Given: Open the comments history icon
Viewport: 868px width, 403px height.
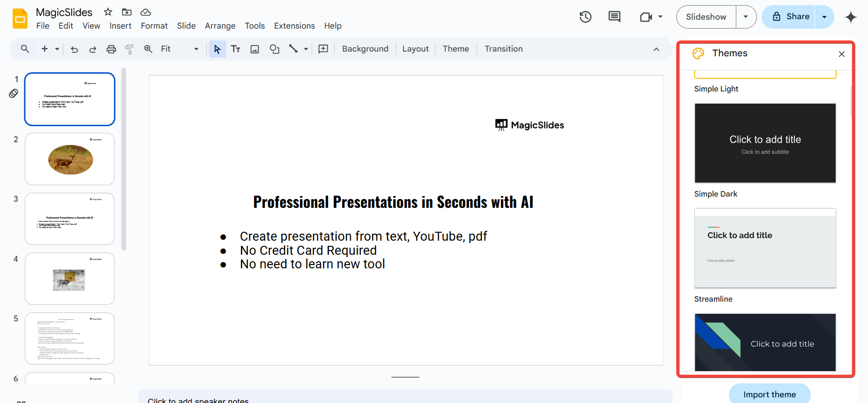Looking at the screenshot, I should tap(614, 17).
